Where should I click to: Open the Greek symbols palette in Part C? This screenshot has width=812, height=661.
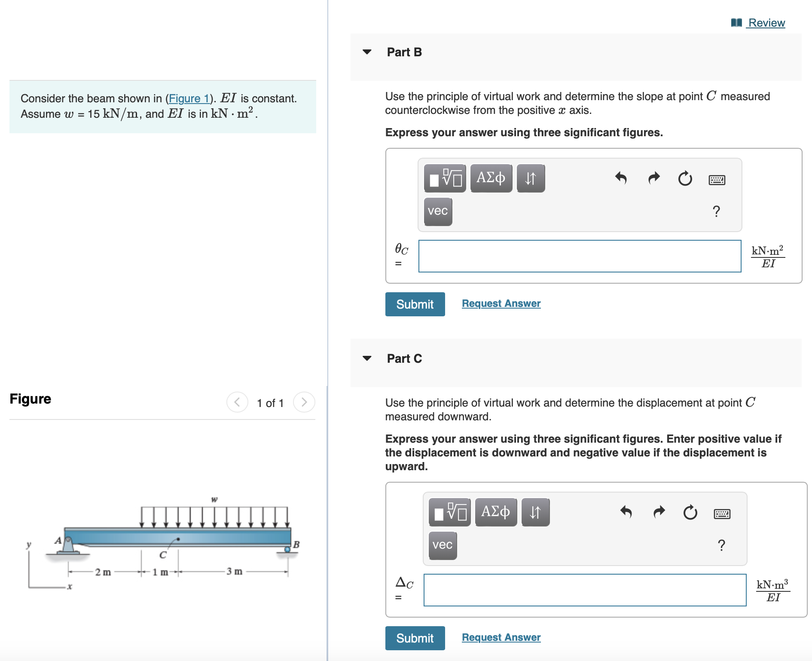tap(496, 511)
